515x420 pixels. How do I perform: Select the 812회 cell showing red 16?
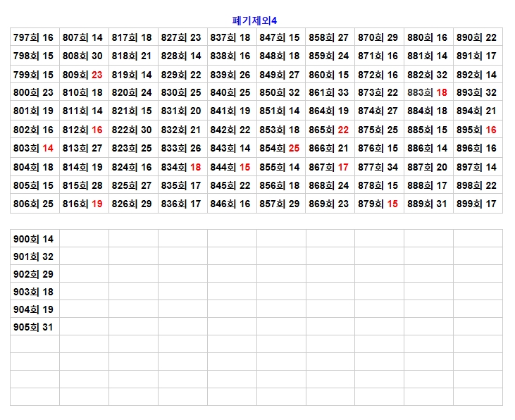[83, 130]
